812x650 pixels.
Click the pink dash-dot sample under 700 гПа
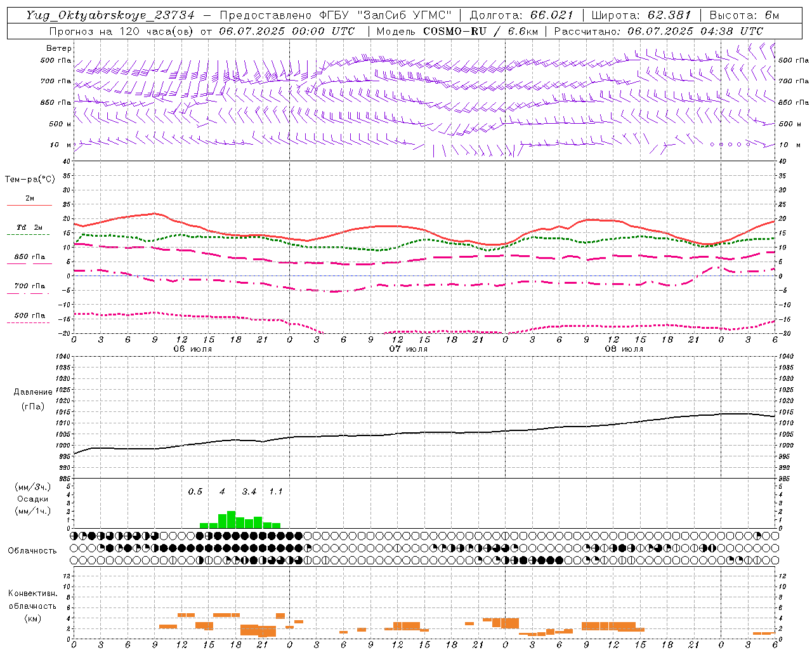[x=29, y=293]
